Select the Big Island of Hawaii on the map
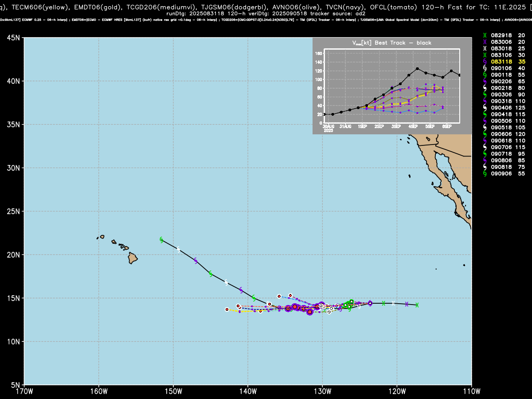 click(x=133, y=258)
